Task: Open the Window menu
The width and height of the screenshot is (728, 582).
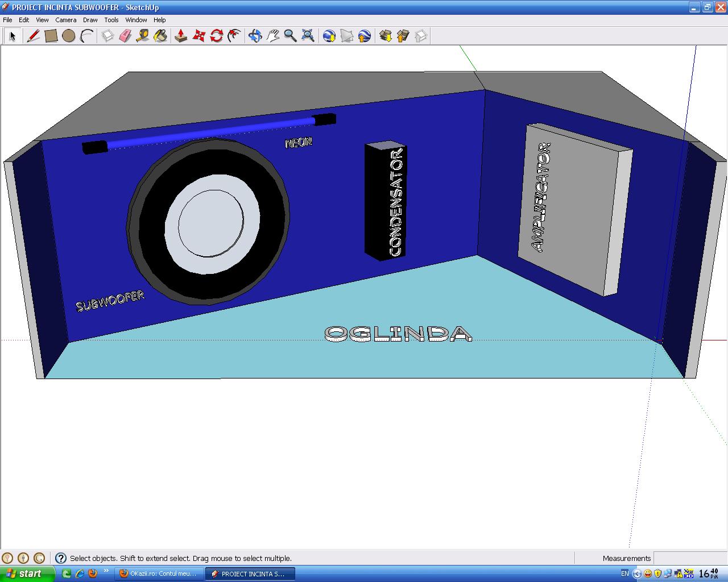Action: click(x=136, y=20)
